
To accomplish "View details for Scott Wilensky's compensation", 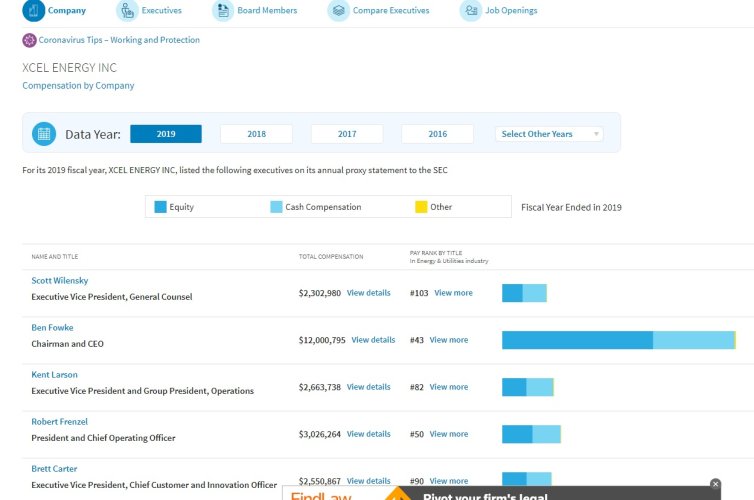I will coord(369,293).
